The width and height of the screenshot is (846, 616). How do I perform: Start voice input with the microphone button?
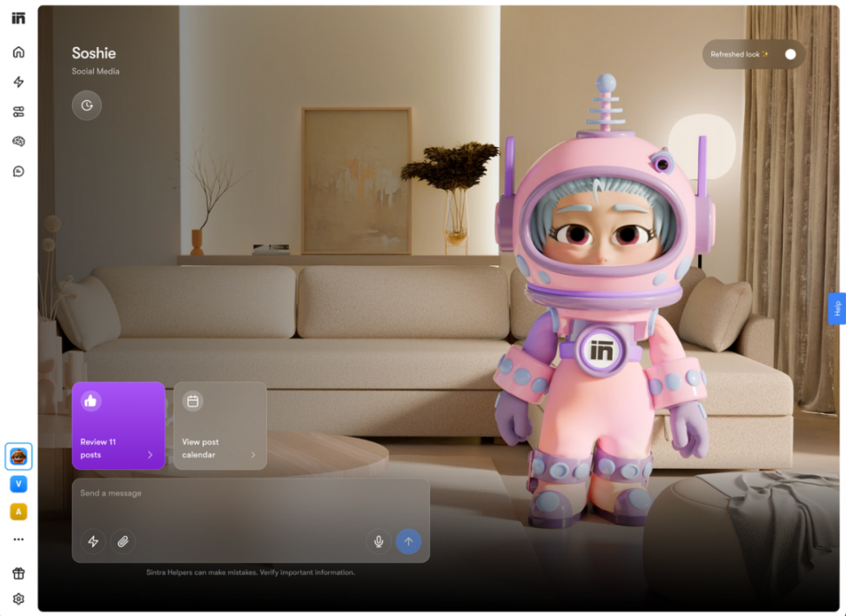coord(379,541)
